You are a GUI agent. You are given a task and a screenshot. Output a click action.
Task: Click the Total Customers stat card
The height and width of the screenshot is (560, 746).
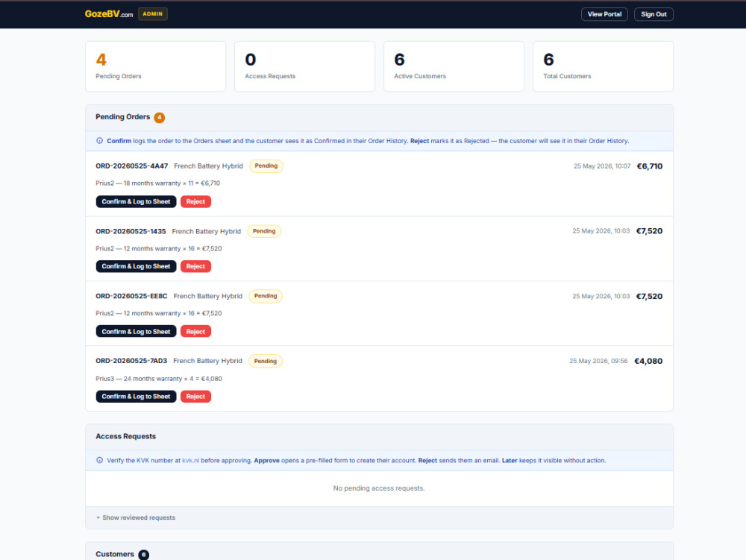pyautogui.click(x=603, y=66)
